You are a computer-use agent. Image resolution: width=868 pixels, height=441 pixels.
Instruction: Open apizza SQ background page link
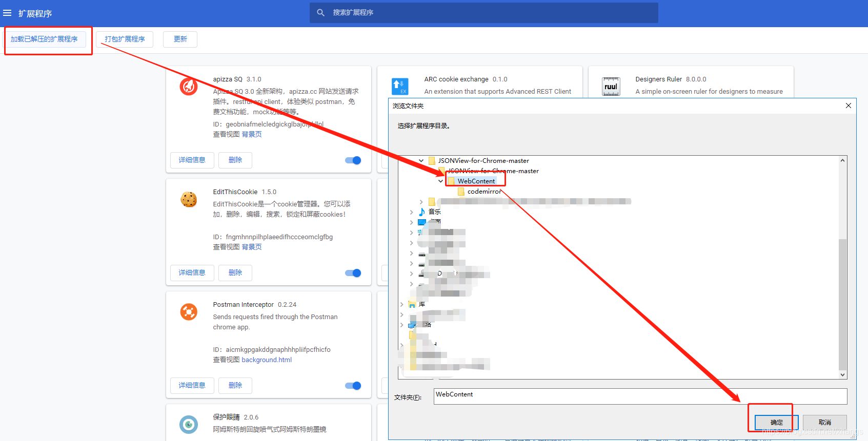coord(252,134)
